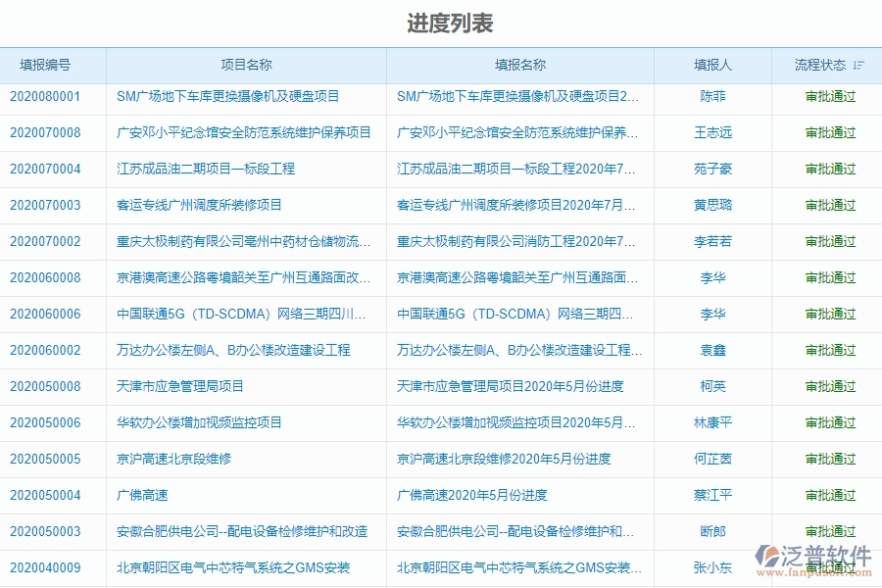Open 客运专线广州调度所装修项目 row
The height and width of the screenshot is (588, 882).
pos(188,205)
